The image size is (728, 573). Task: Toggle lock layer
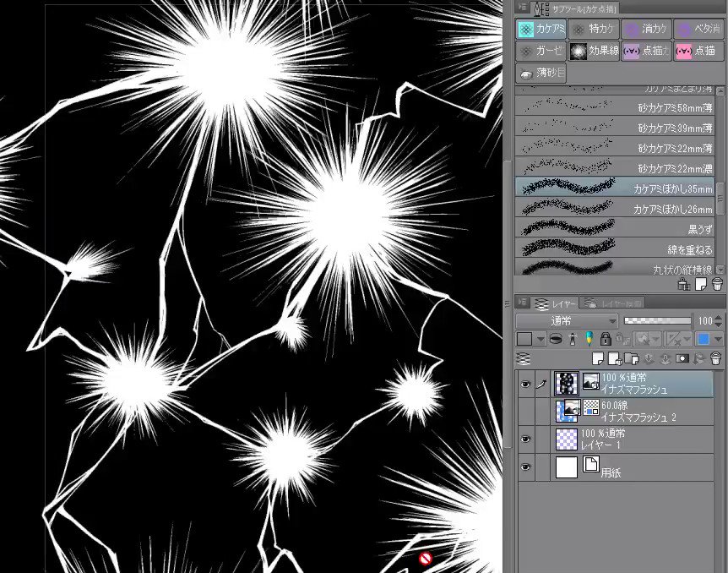[606, 339]
